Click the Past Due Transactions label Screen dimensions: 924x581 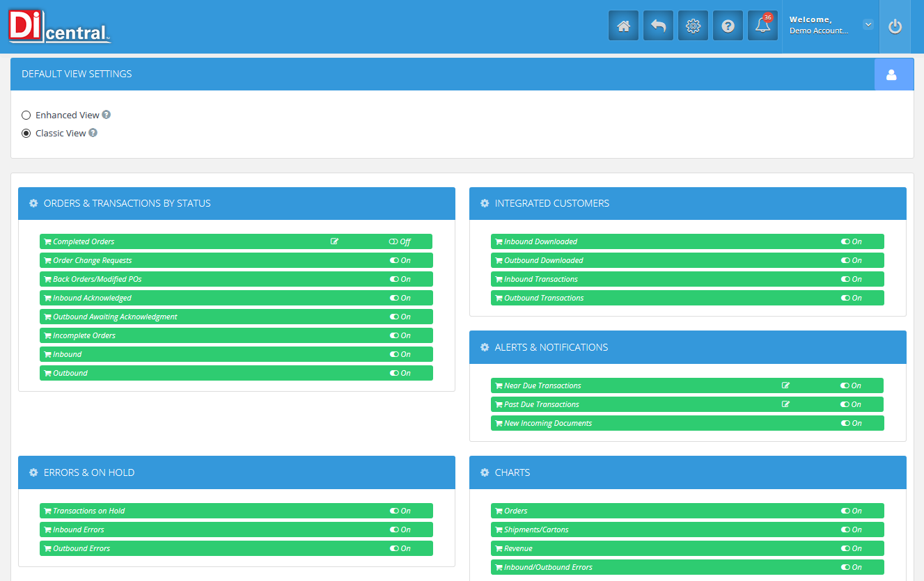542,404
